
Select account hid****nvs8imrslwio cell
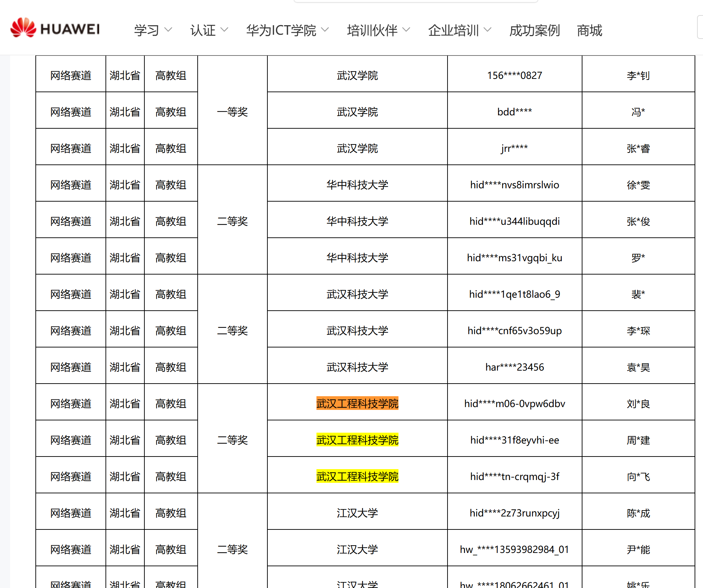pyautogui.click(x=514, y=185)
